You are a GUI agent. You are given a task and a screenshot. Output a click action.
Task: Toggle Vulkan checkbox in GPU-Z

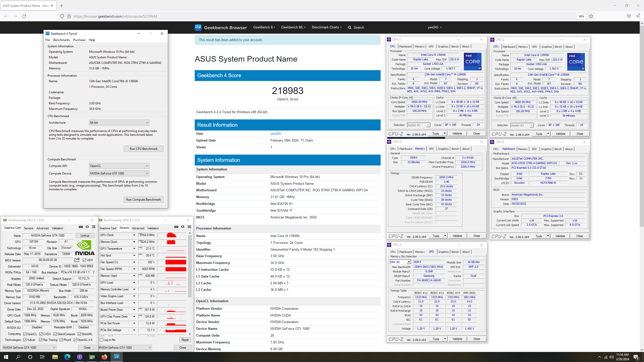[x=25, y=340]
